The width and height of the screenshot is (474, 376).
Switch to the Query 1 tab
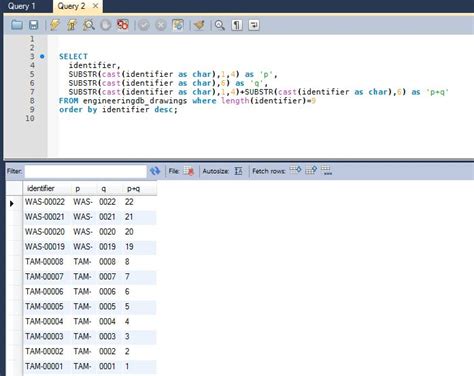21,6
